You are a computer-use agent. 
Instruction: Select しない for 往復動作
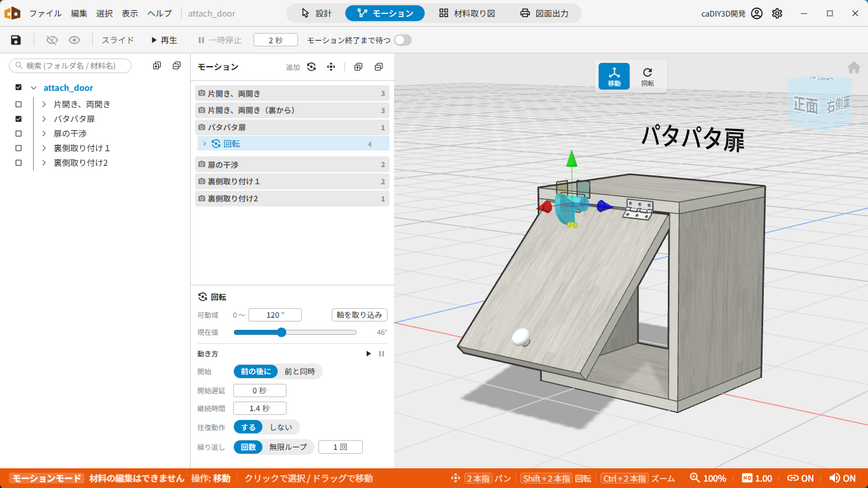pyautogui.click(x=281, y=428)
